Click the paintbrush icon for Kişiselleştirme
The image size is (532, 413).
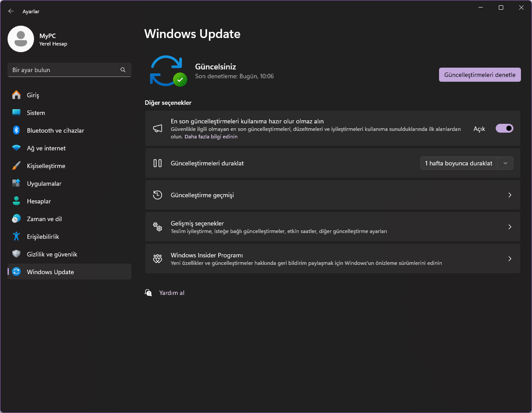click(16, 166)
